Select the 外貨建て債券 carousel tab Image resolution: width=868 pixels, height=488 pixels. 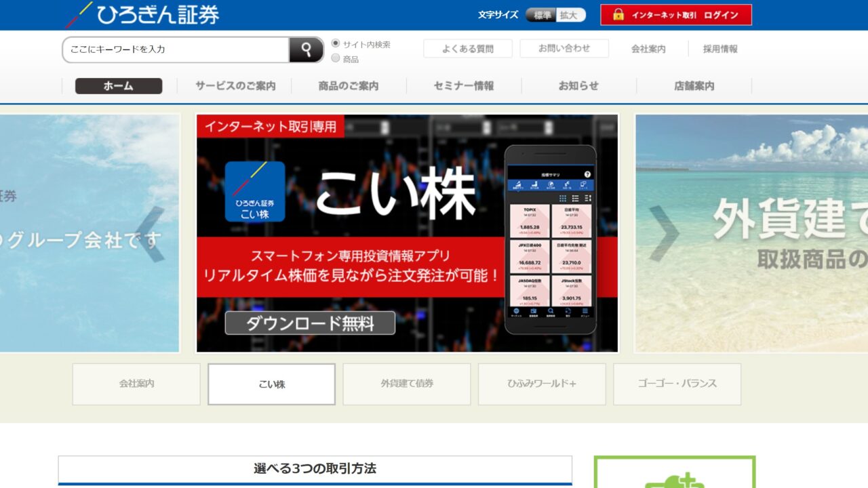[407, 384]
